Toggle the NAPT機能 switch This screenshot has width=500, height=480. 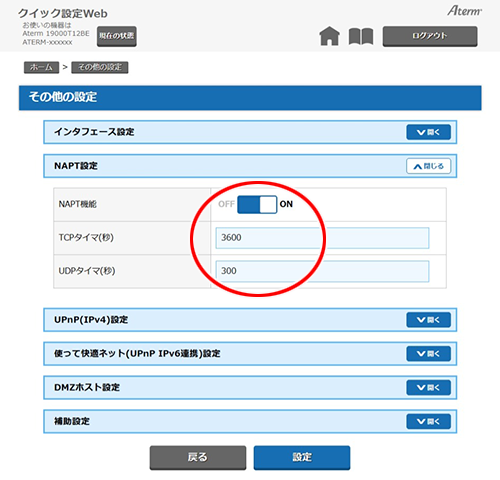tap(257, 204)
